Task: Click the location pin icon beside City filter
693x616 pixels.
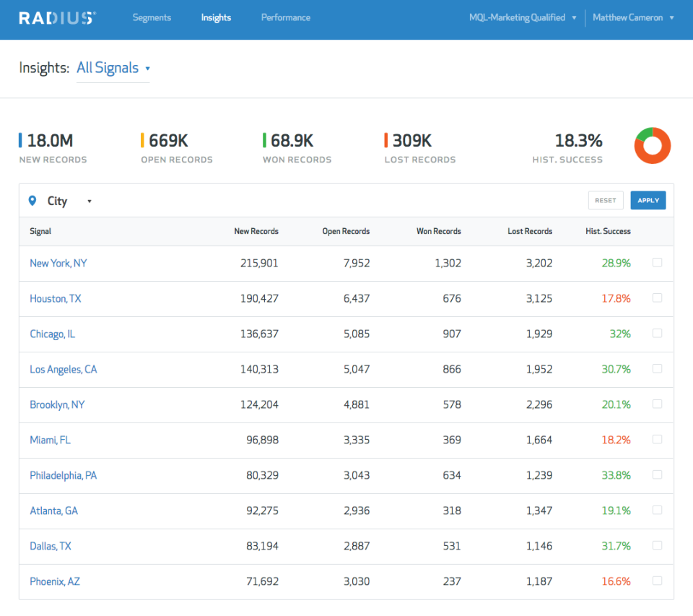Action: pos(30,201)
